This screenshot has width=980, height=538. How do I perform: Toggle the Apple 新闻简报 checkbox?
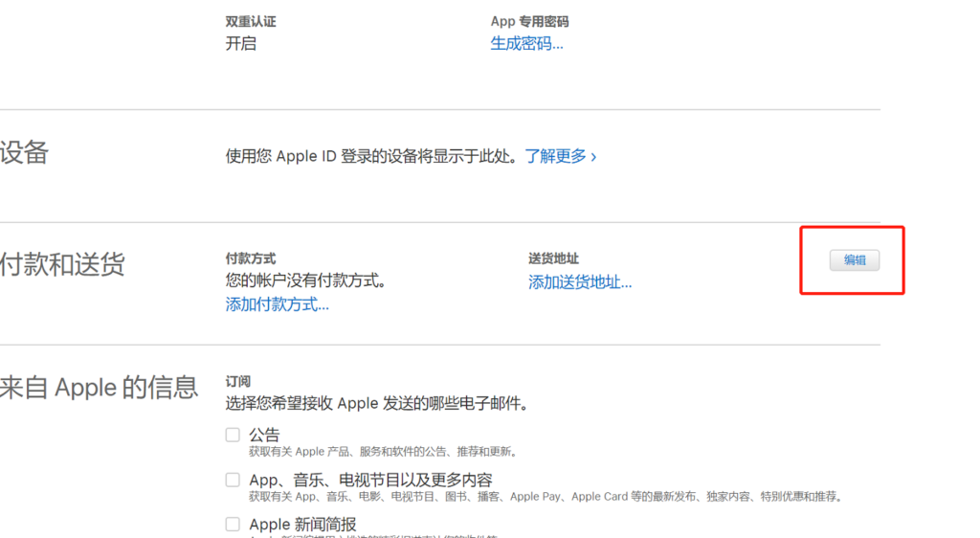pos(233,524)
